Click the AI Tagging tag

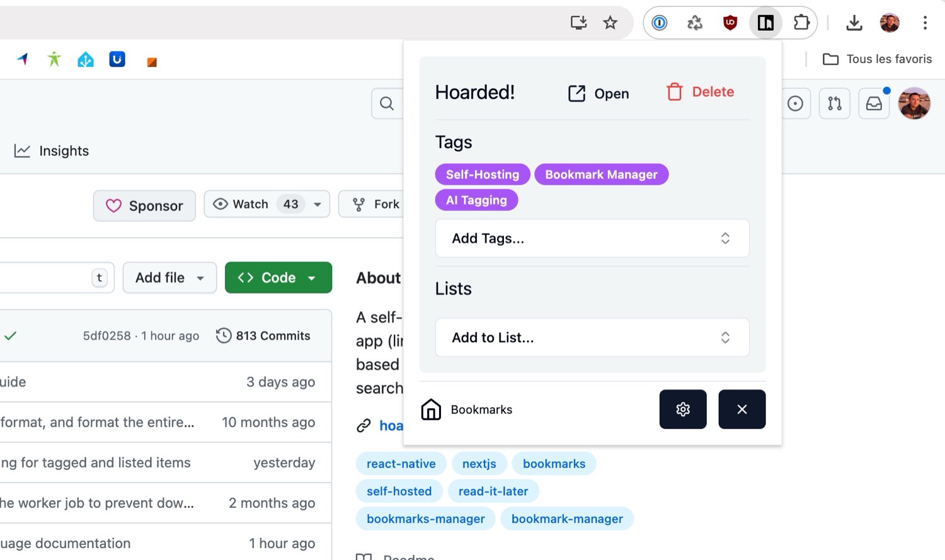point(476,200)
